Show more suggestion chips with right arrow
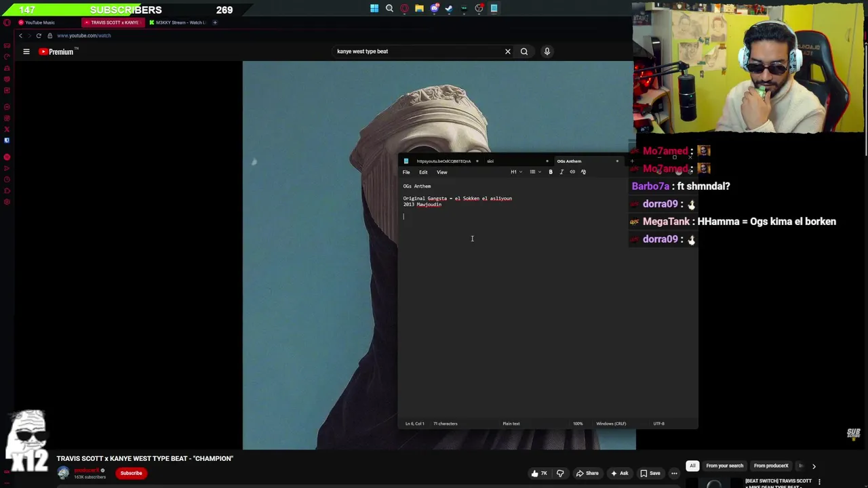The width and height of the screenshot is (868, 488). 814,466
